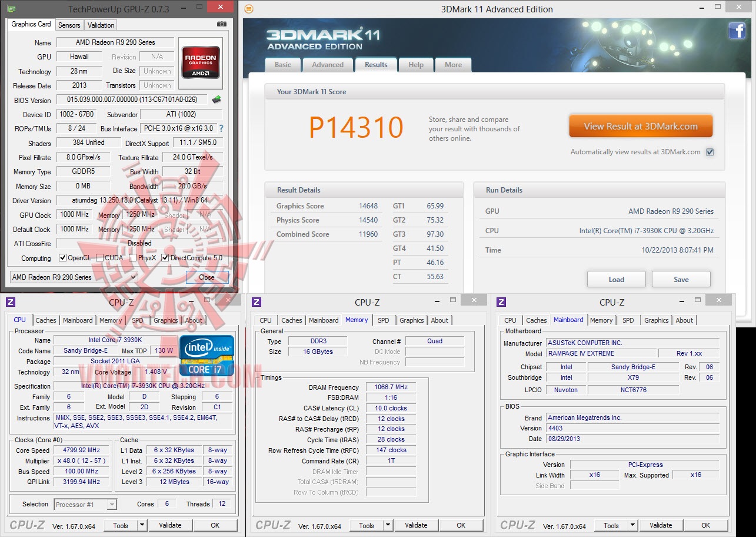The image size is (756, 537).
Task: Toggle the OpenCL checkbox in GPU-Z
Action: click(63, 258)
